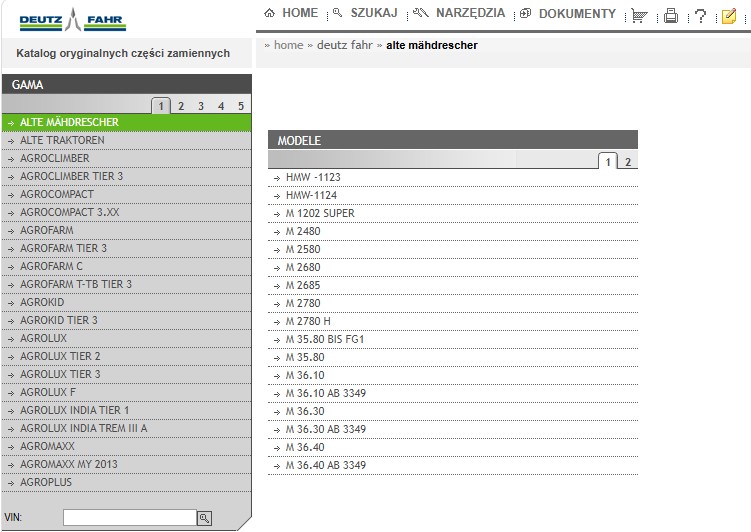This screenshot has height=532, width=751.
Task: Select the M 36.30 model row
Action: (453, 411)
